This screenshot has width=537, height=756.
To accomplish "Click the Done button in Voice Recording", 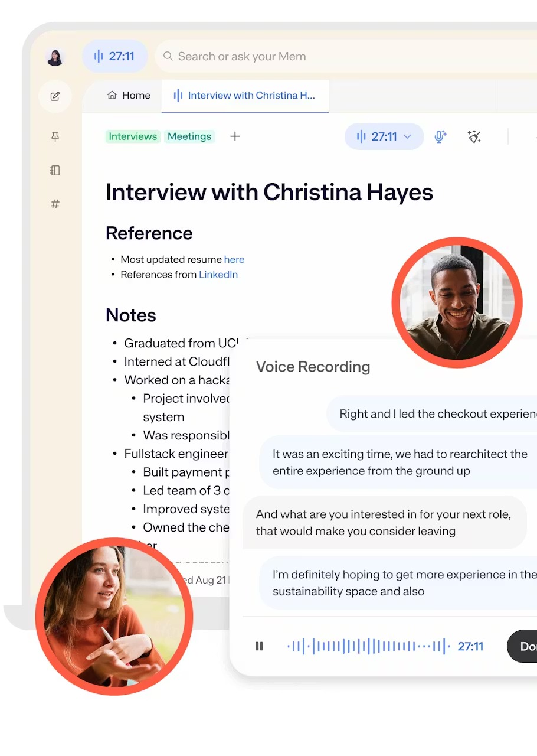I will pos(522,647).
